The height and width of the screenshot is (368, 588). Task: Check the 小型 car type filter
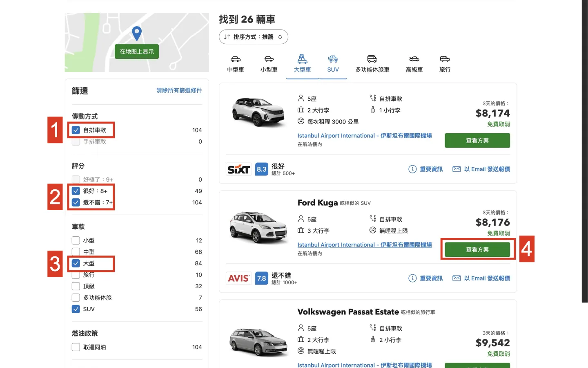[x=76, y=240]
